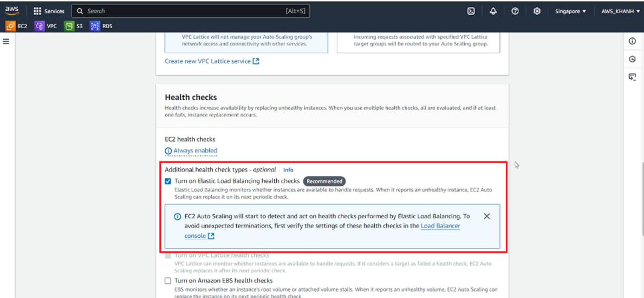Open the settings gear icon
This screenshot has height=298, width=644.
click(x=536, y=11)
